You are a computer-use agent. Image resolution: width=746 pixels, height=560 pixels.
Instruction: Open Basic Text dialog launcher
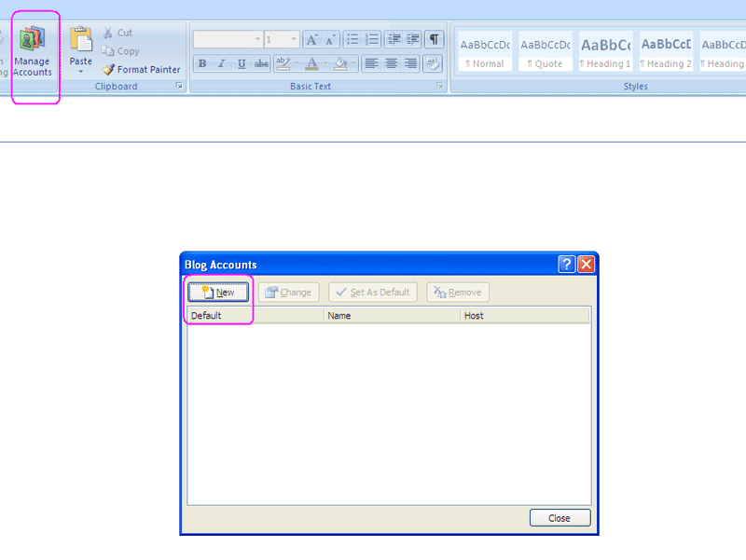point(439,86)
